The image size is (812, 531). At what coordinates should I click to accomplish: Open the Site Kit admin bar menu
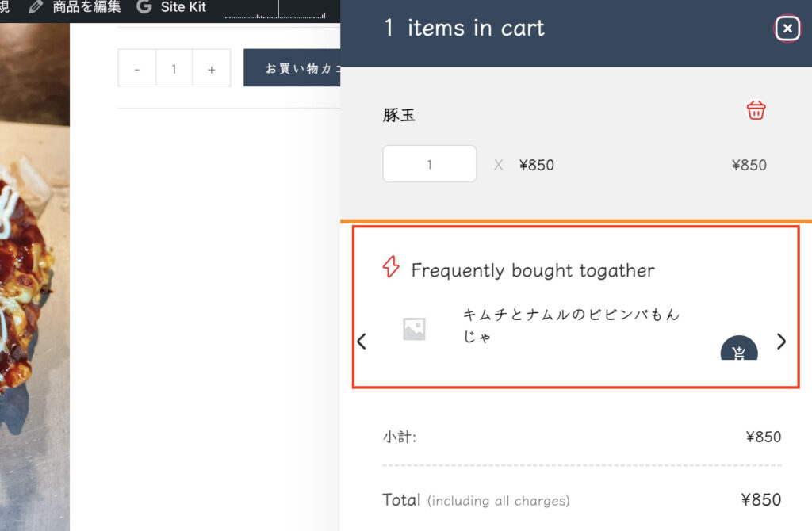(x=183, y=7)
